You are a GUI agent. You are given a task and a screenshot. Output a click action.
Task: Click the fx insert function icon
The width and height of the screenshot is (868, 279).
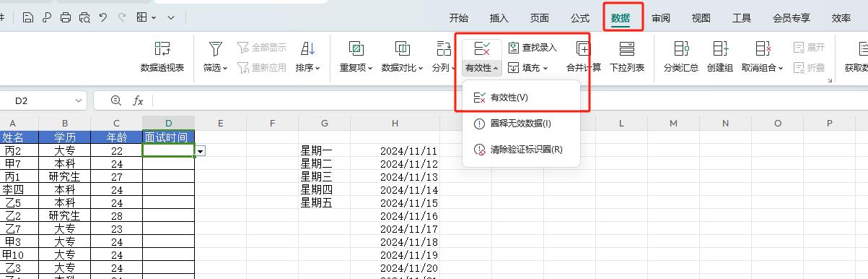(138, 101)
